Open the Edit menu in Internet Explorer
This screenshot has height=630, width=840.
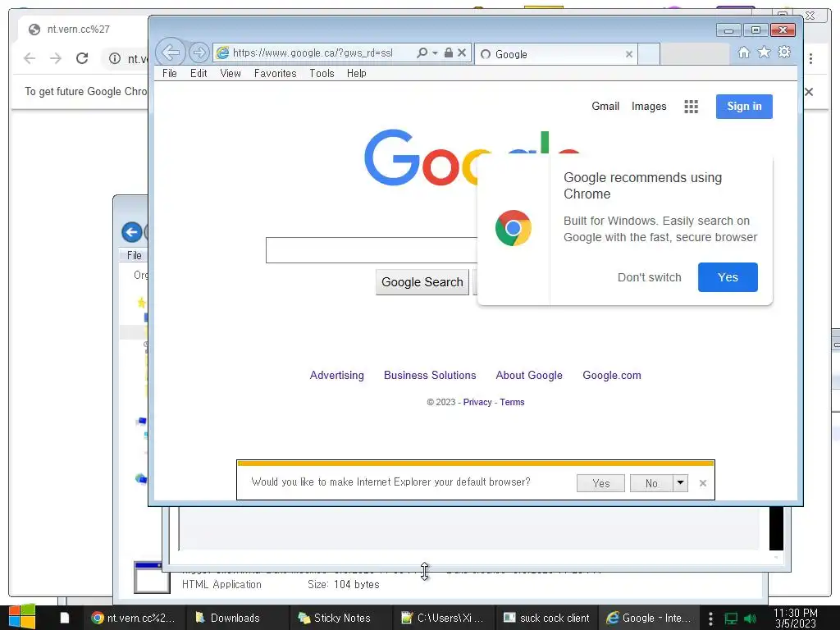click(199, 73)
